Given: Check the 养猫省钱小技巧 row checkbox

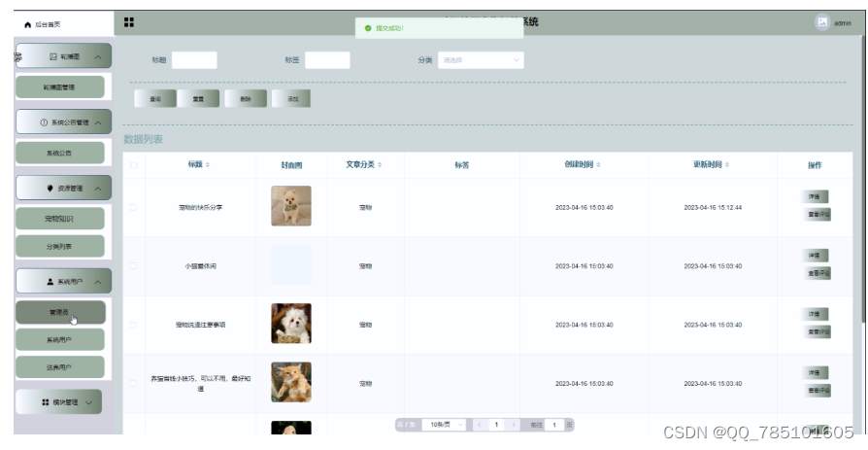Looking at the screenshot, I should 133,384.
